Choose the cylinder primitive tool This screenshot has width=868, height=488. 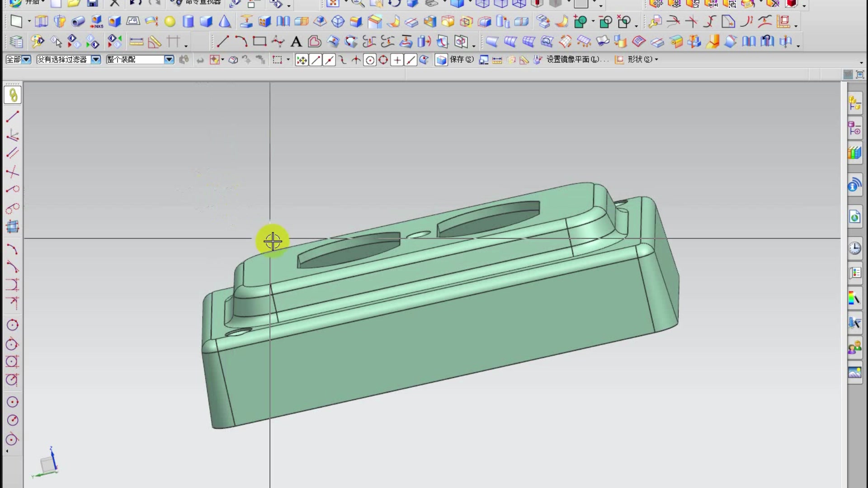tap(188, 22)
